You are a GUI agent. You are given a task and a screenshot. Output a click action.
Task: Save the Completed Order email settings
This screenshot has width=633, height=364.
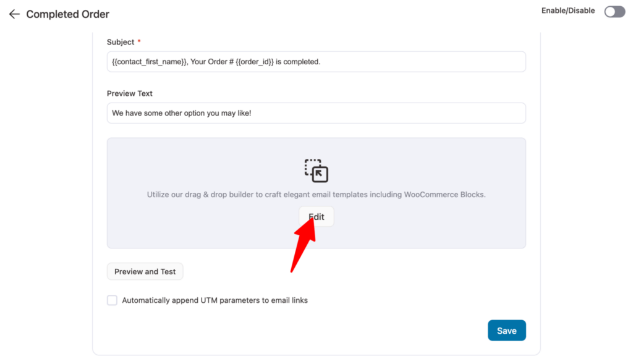[x=506, y=330]
